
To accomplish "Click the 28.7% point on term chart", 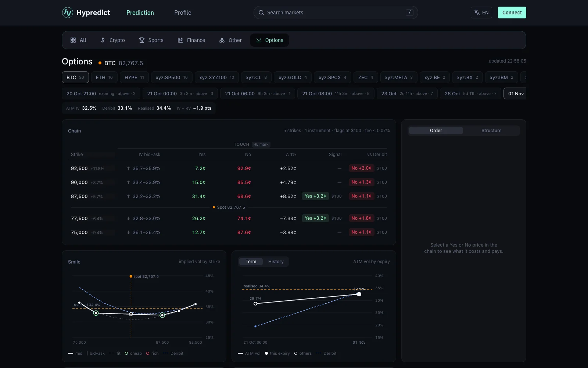I will 255,304.
